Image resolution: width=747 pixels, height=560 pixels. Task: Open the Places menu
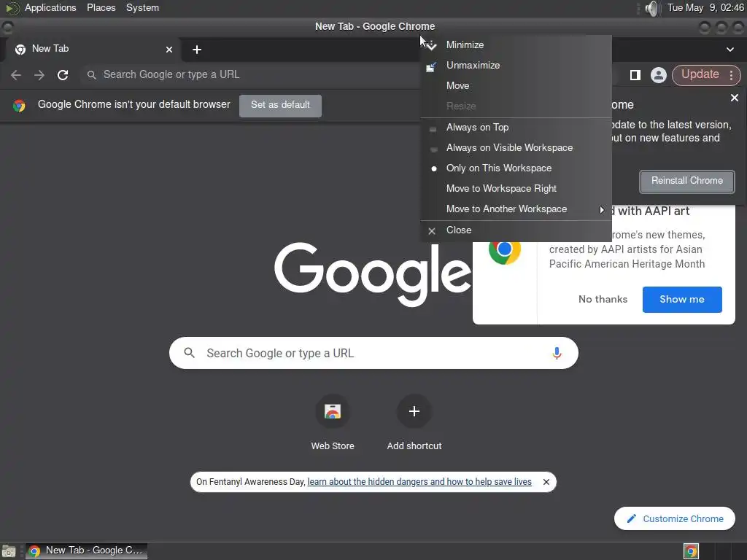(x=101, y=8)
